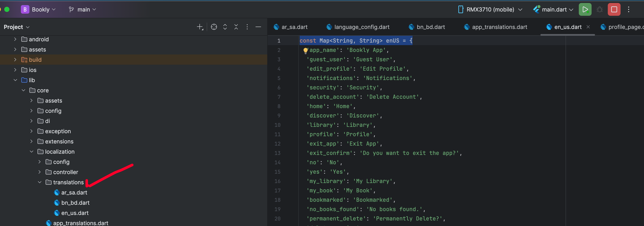Select the config folder under core
The image size is (644, 226).
click(53, 111)
